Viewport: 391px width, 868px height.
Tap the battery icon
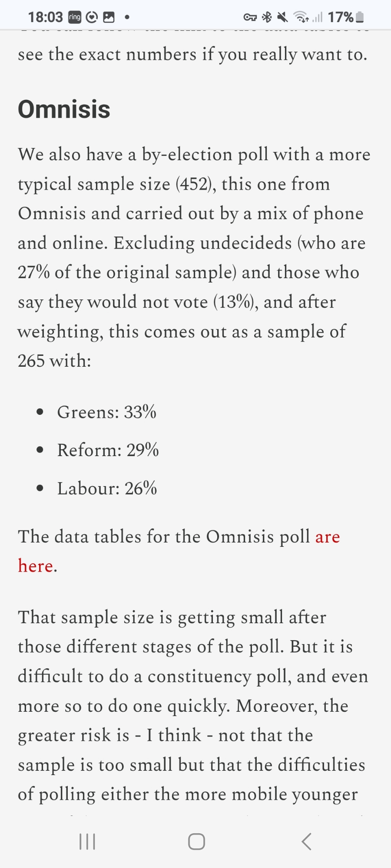pyautogui.click(x=360, y=17)
